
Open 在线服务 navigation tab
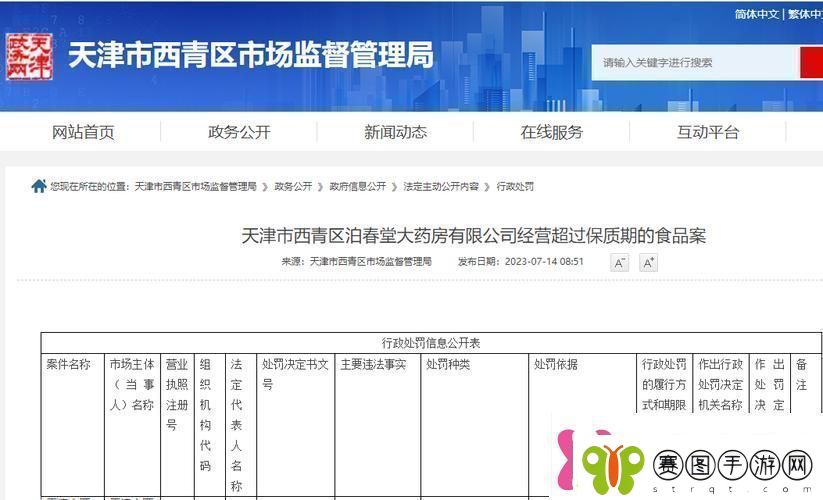point(552,132)
